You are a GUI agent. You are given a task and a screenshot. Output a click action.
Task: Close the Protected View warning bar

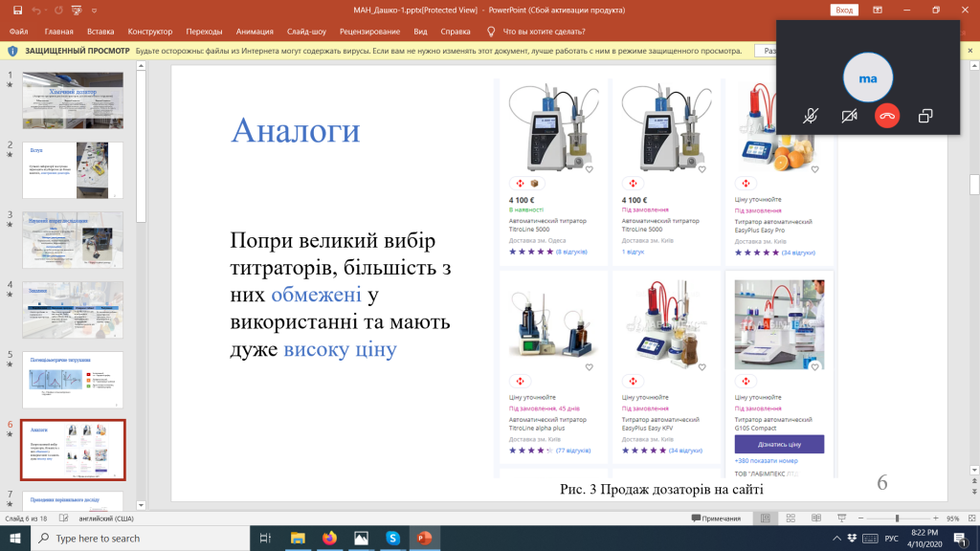[970, 51]
